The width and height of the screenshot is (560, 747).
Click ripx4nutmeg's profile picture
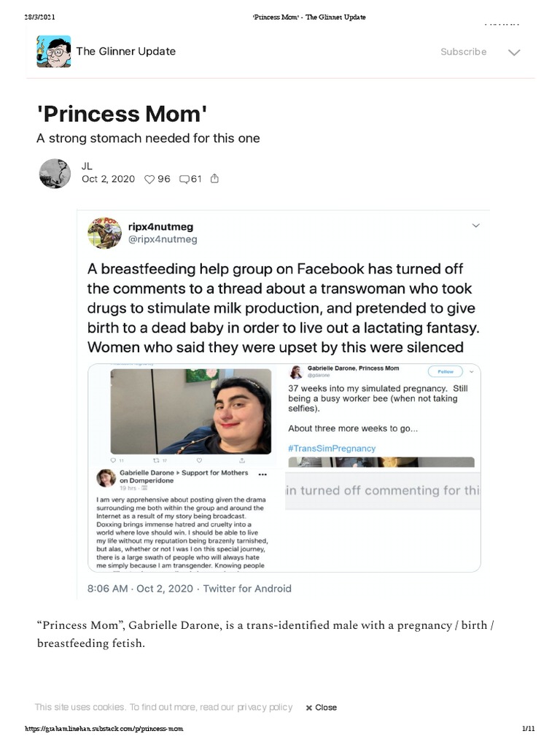pyautogui.click(x=104, y=233)
